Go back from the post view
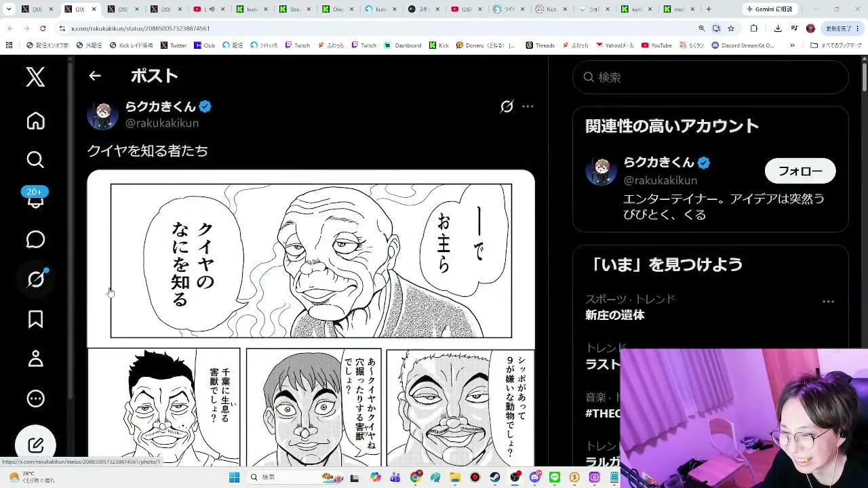 [95, 76]
